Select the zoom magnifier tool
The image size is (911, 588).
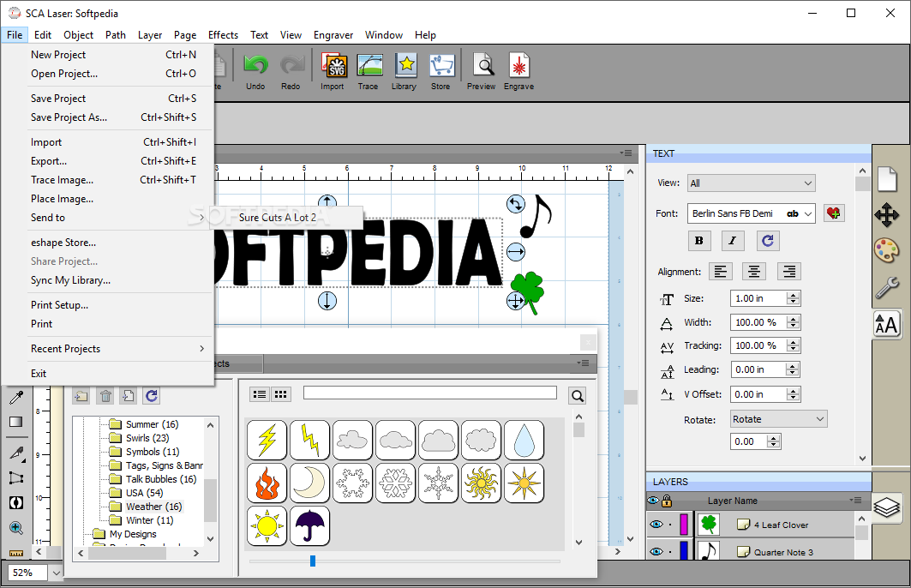pos(16,528)
